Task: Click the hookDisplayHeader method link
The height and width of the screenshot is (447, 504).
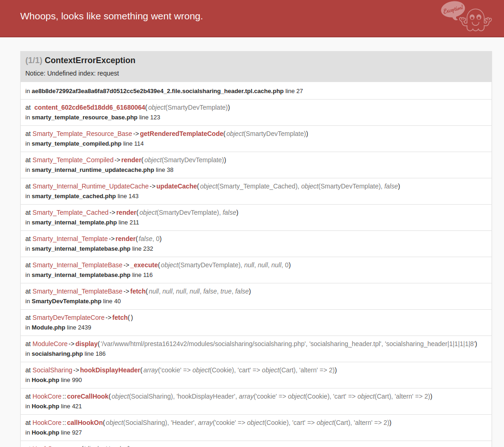Action: point(110,370)
